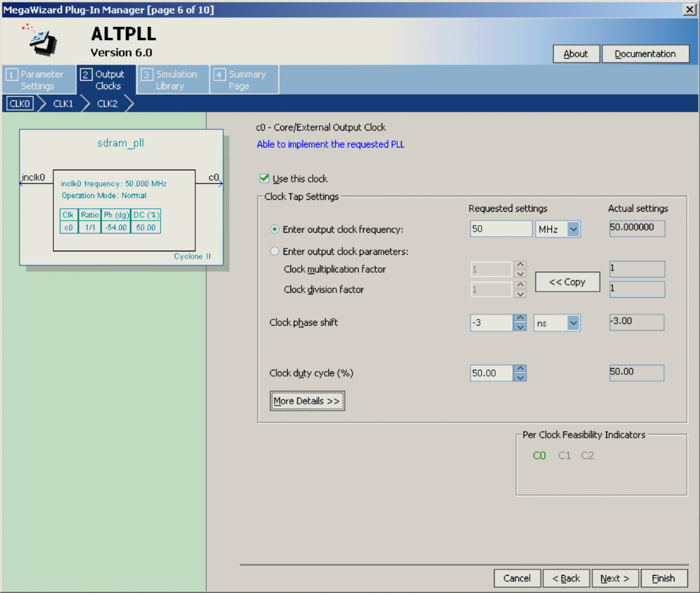Click the C0 feasibility indicator
This screenshot has width=700, height=593.
pyautogui.click(x=539, y=456)
